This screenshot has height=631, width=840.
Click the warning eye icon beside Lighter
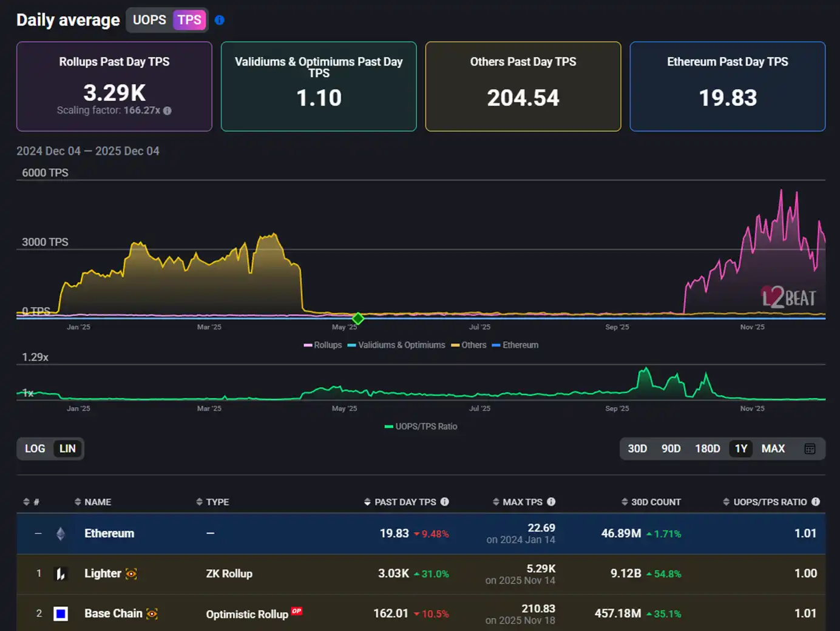coord(131,574)
